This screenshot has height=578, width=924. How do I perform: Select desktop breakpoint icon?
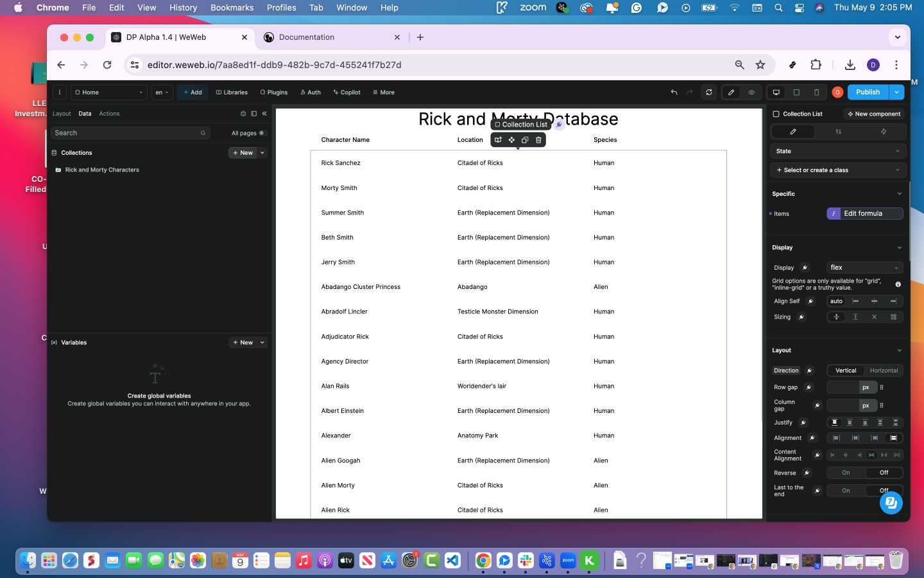[776, 92]
